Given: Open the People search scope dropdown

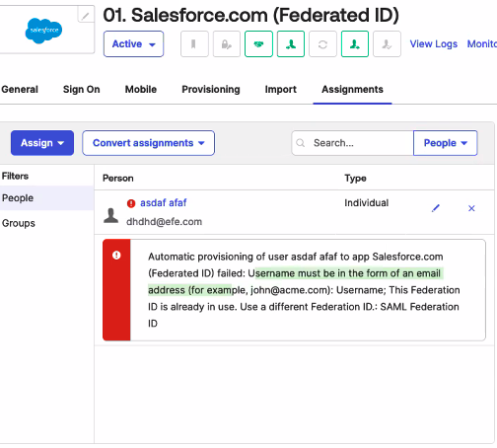Looking at the screenshot, I should tap(446, 143).
